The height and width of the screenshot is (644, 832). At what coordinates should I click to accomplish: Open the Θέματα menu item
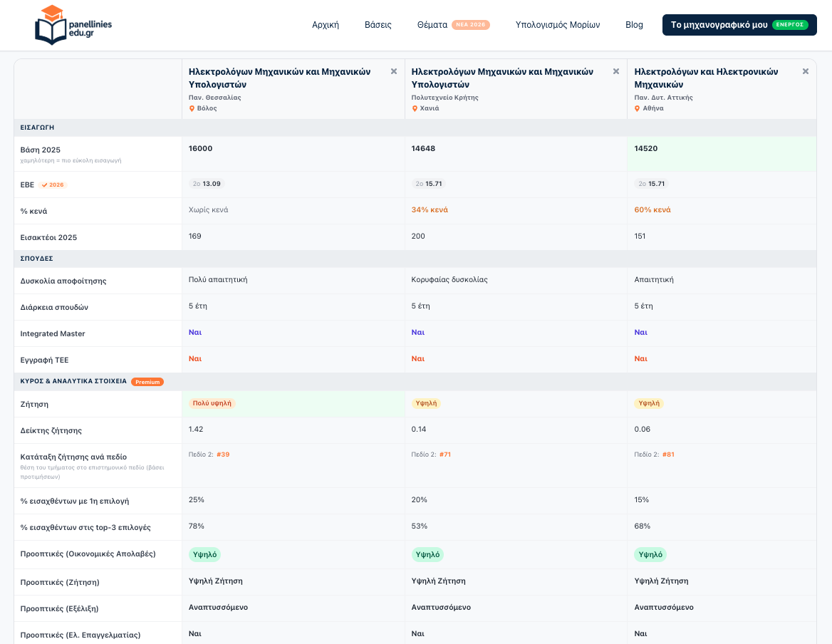pyautogui.click(x=432, y=25)
